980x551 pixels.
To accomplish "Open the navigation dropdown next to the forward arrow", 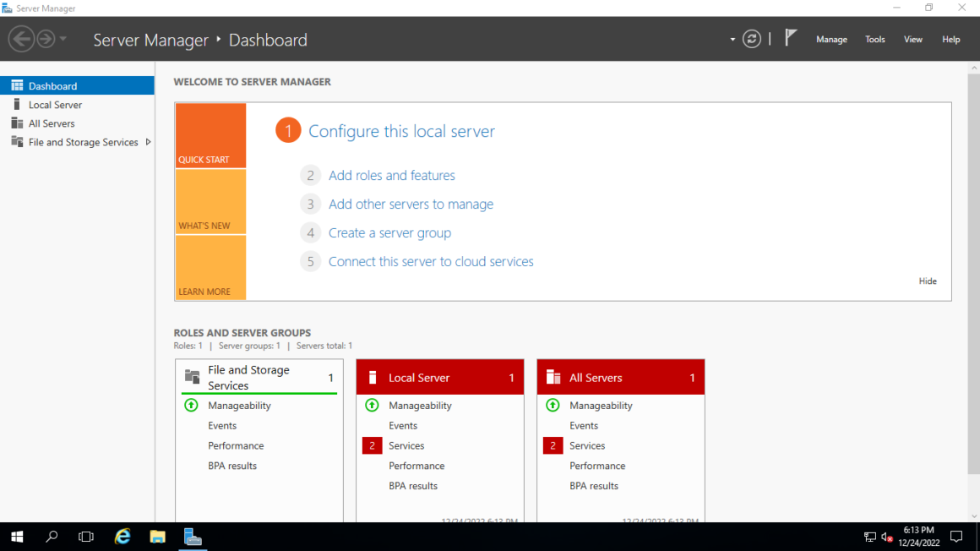I will pos(62,39).
